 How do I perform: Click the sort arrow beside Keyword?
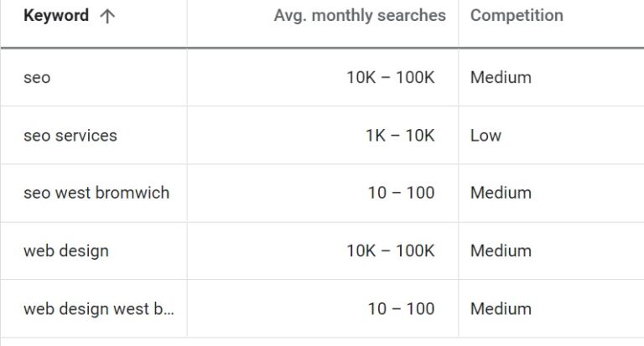[x=106, y=16]
